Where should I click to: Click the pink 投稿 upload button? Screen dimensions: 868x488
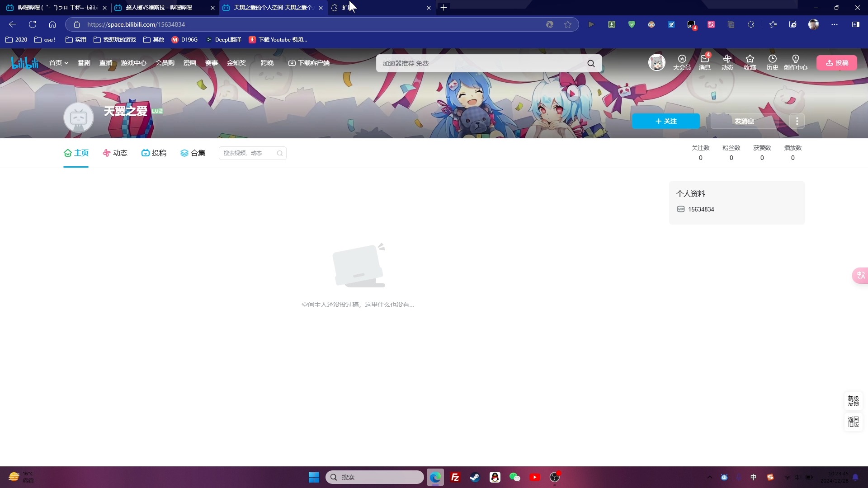[837, 63]
